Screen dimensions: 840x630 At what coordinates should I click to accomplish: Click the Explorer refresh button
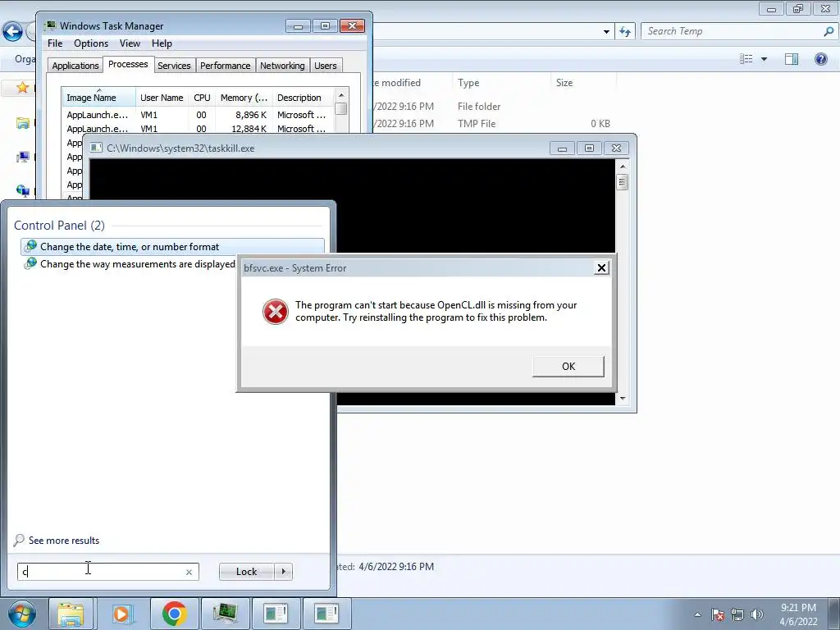click(x=625, y=32)
